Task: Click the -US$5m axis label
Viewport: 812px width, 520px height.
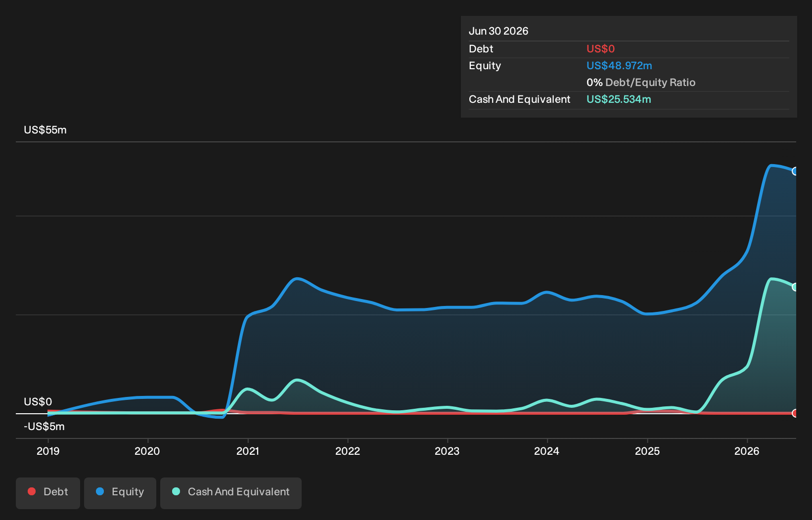Action: pos(44,427)
